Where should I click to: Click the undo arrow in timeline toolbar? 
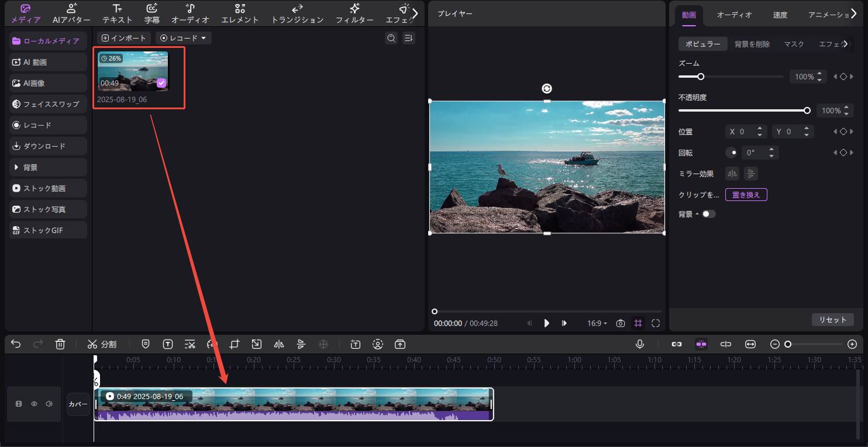pos(16,344)
